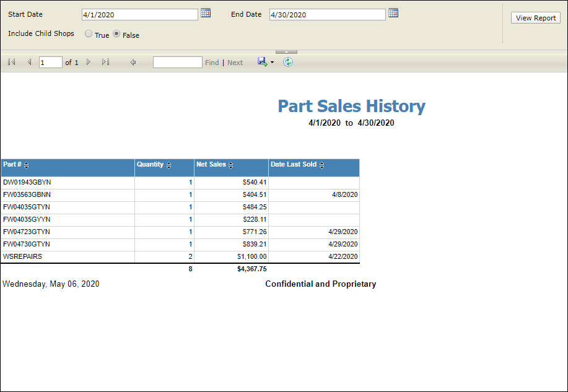
Task: Click the Start Date input field
Action: click(x=140, y=14)
